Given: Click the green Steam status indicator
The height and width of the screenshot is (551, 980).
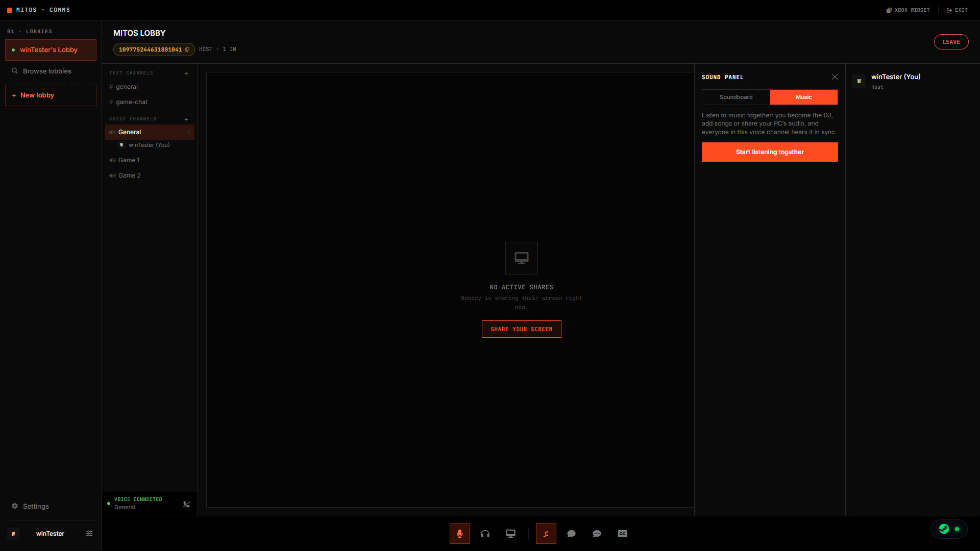Looking at the screenshot, I should [949, 529].
